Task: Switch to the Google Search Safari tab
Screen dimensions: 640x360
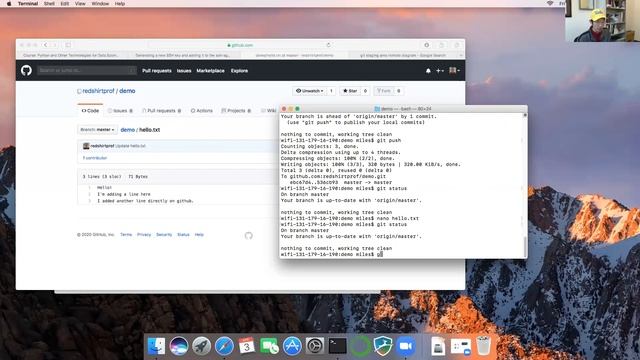Action: click(x=402, y=55)
